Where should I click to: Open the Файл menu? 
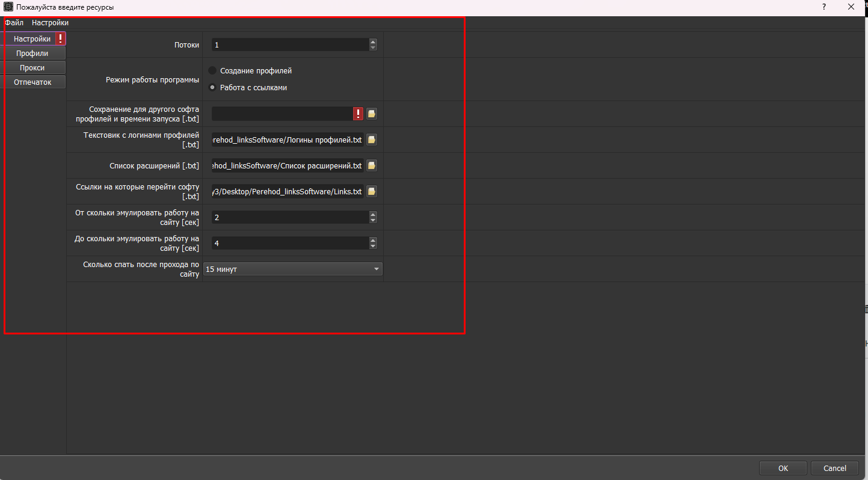(x=14, y=23)
